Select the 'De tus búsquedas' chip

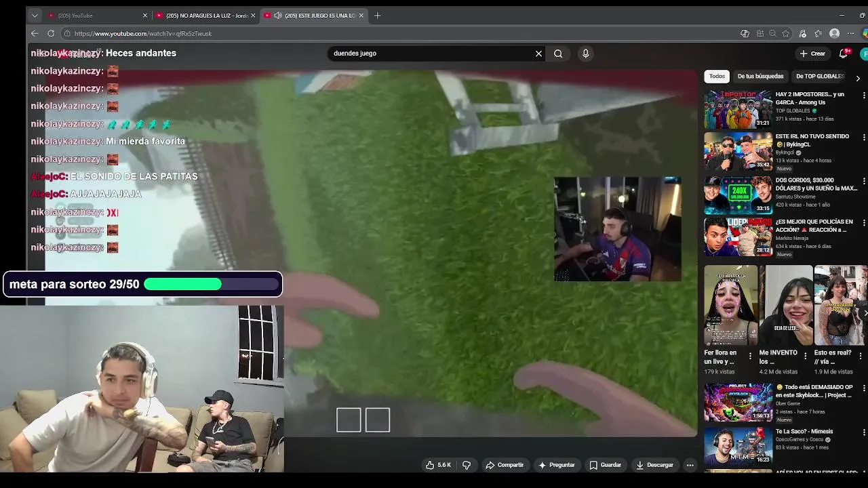point(760,77)
